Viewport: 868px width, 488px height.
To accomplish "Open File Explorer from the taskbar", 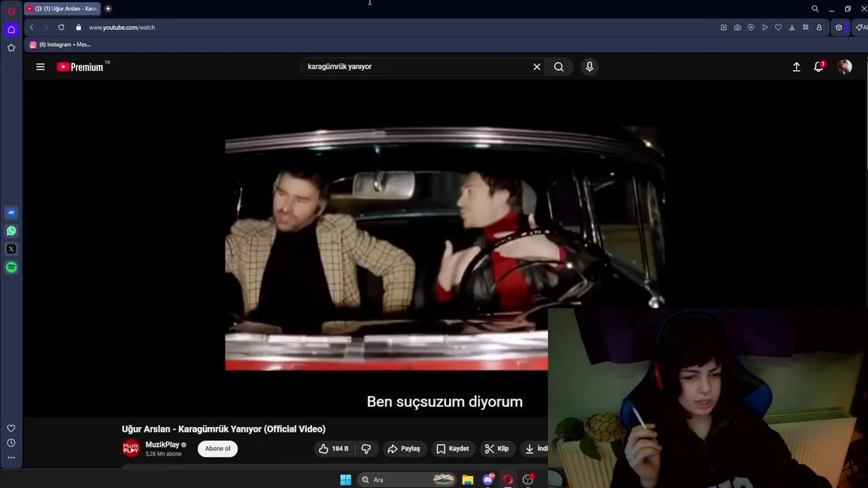I will click(x=467, y=480).
